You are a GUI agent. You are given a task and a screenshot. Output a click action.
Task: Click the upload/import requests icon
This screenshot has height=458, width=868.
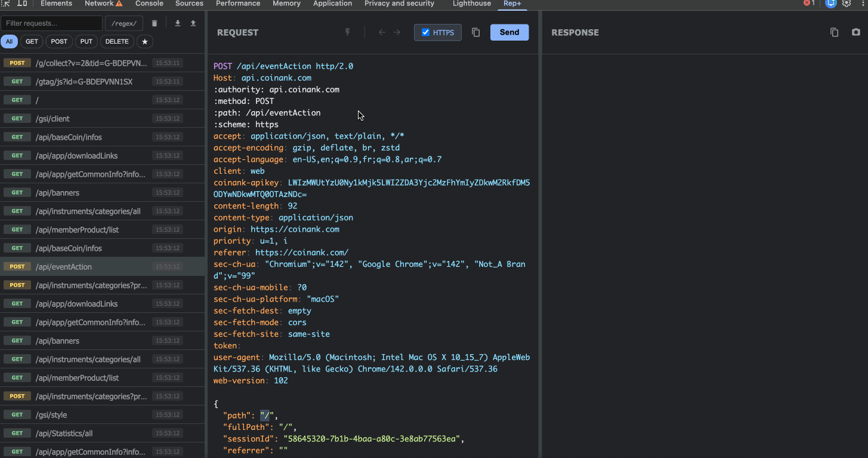(193, 23)
